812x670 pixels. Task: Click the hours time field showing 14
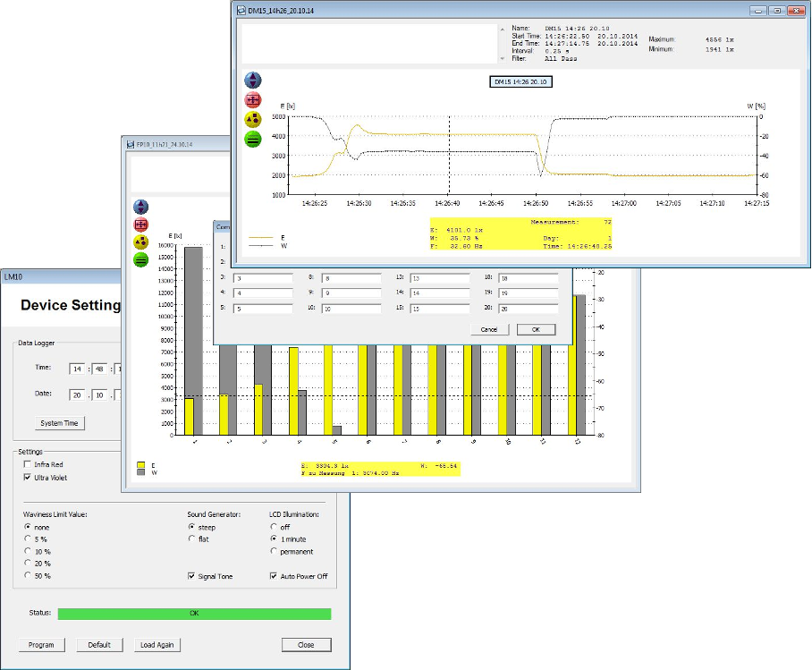pyautogui.click(x=77, y=369)
